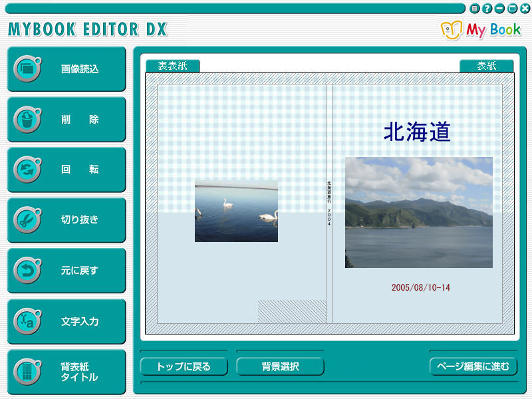The height and width of the screenshot is (399, 532).
Task: Maximize the window using the square icon
Action: pos(512,9)
